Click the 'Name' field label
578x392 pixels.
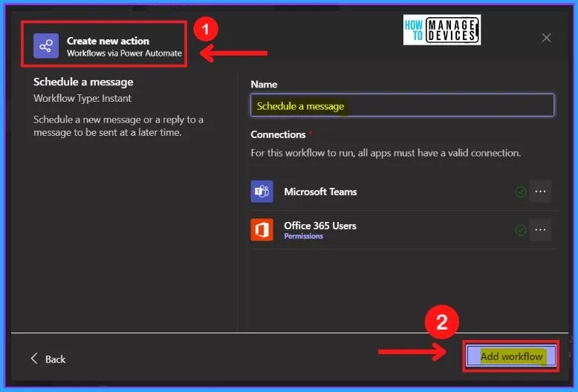tap(264, 85)
